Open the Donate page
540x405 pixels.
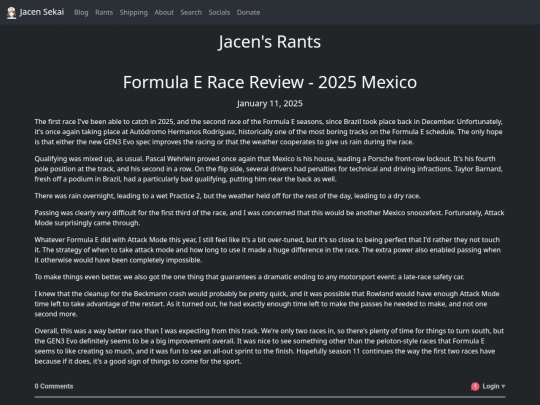pyautogui.click(x=248, y=12)
